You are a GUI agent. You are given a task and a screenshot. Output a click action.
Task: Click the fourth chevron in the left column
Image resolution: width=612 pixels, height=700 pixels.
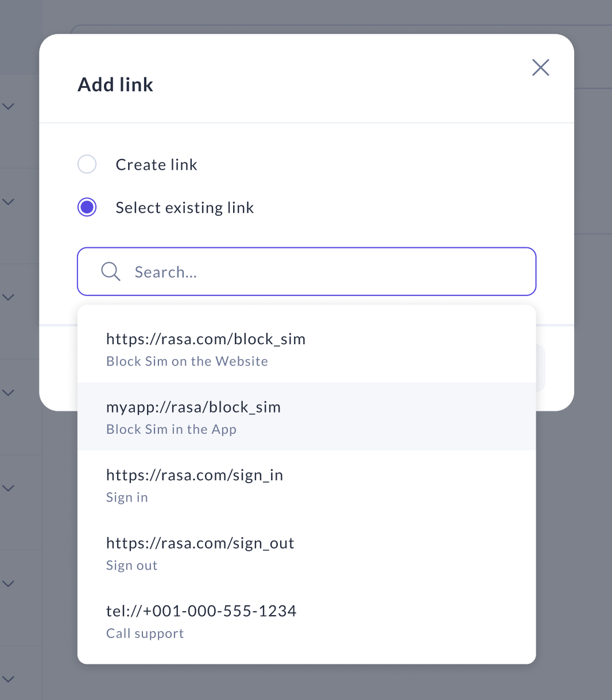click(9, 392)
